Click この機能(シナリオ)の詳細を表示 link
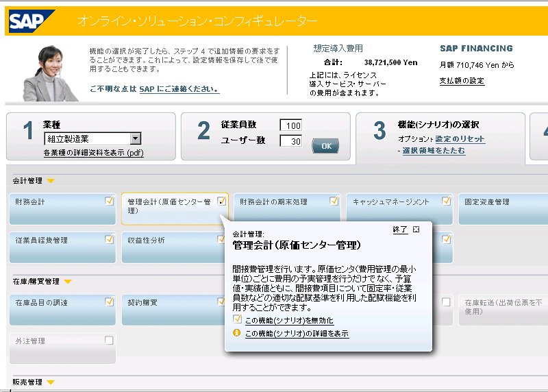Image resolution: width=548 pixels, height=392 pixels. [x=297, y=333]
